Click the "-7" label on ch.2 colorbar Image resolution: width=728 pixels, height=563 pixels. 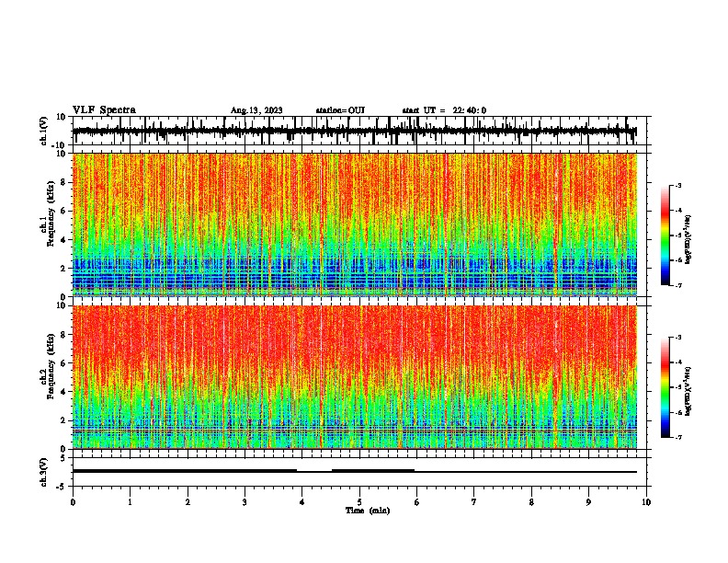click(x=678, y=438)
